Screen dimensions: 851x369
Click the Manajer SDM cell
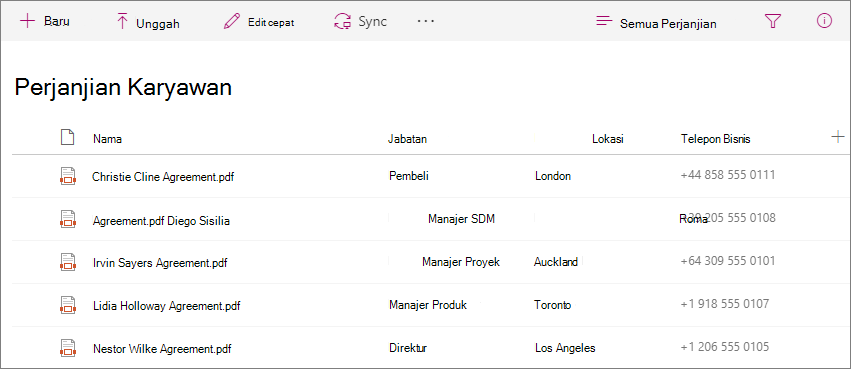coord(461,219)
